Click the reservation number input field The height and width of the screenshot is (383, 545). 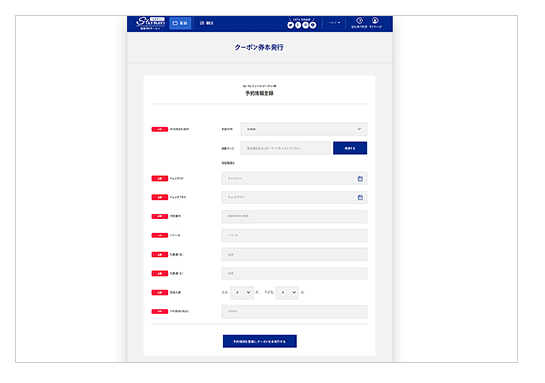(294, 217)
